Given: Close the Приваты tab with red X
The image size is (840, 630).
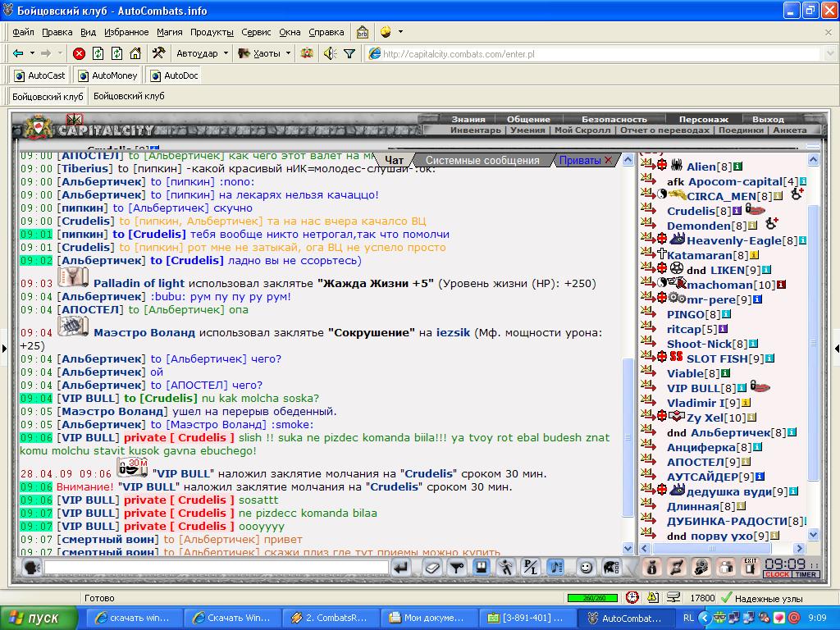Looking at the screenshot, I should click(x=608, y=160).
